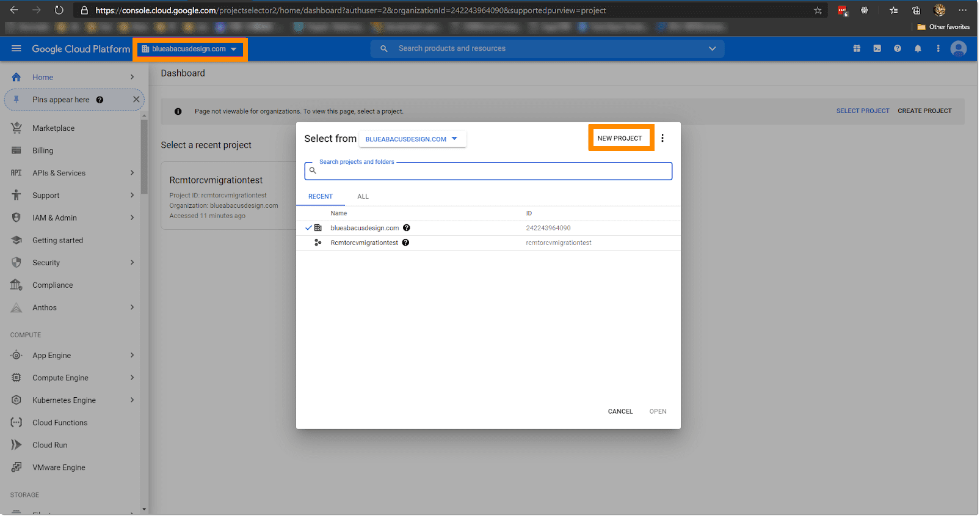The height and width of the screenshot is (517, 980).
Task: Click the CREATE PROJECT link
Action: pos(924,111)
